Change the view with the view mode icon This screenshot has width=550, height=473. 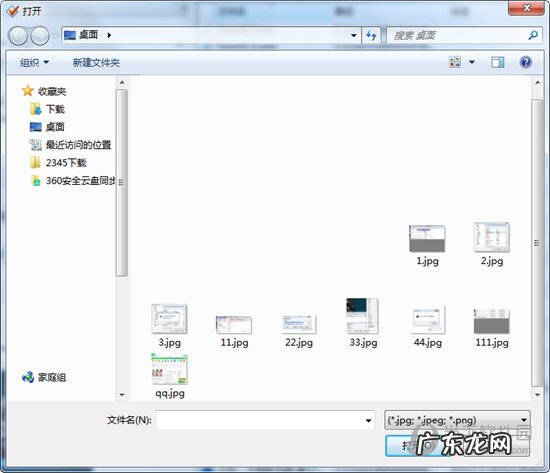[455, 62]
